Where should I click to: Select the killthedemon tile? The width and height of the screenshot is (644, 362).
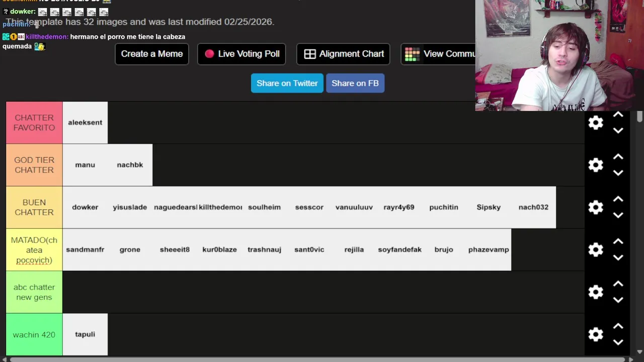coord(220,207)
